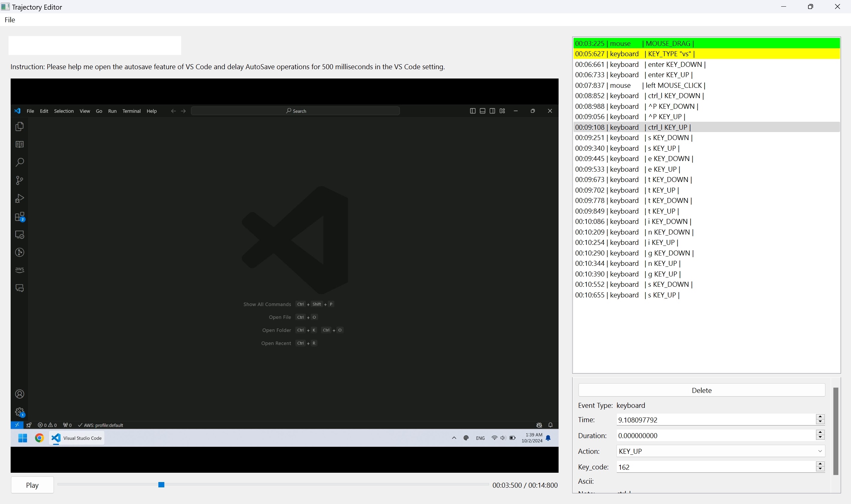Open Run and Debug icon
Image resolution: width=851 pixels, height=504 pixels.
[x=20, y=198]
